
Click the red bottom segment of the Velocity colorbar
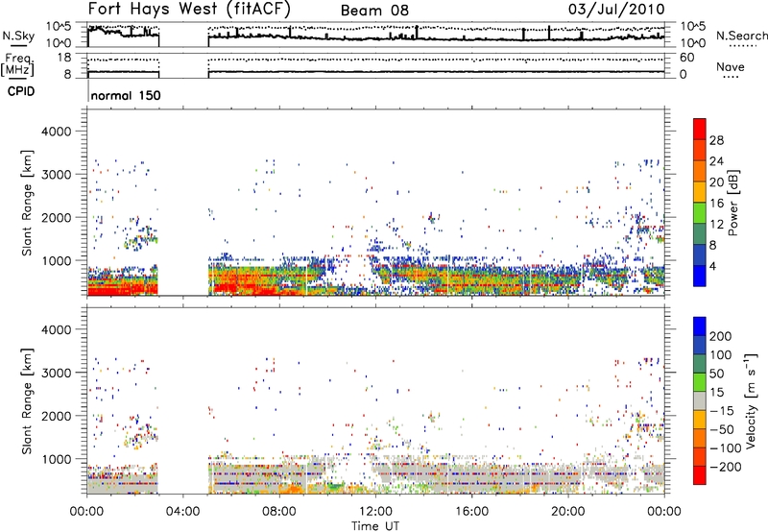(x=700, y=475)
